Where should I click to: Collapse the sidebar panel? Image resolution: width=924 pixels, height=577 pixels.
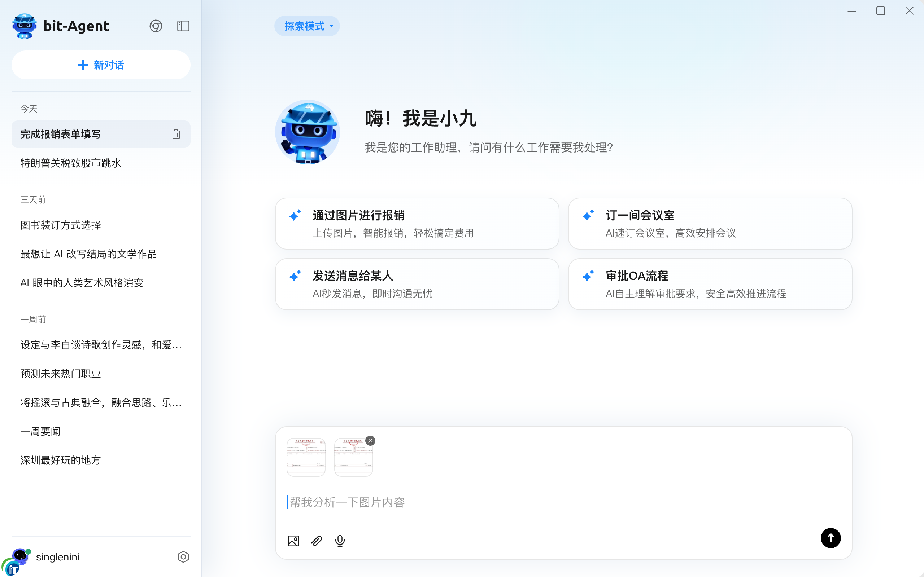click(x=183, y=26)
